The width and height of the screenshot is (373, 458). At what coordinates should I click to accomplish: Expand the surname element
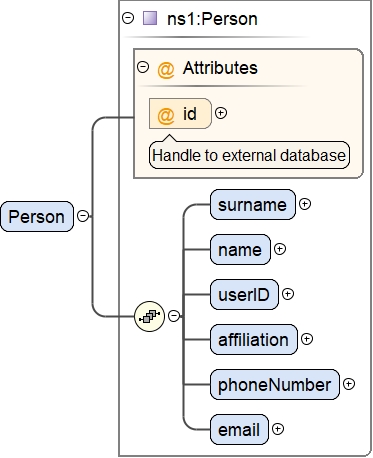coord(305,204)
